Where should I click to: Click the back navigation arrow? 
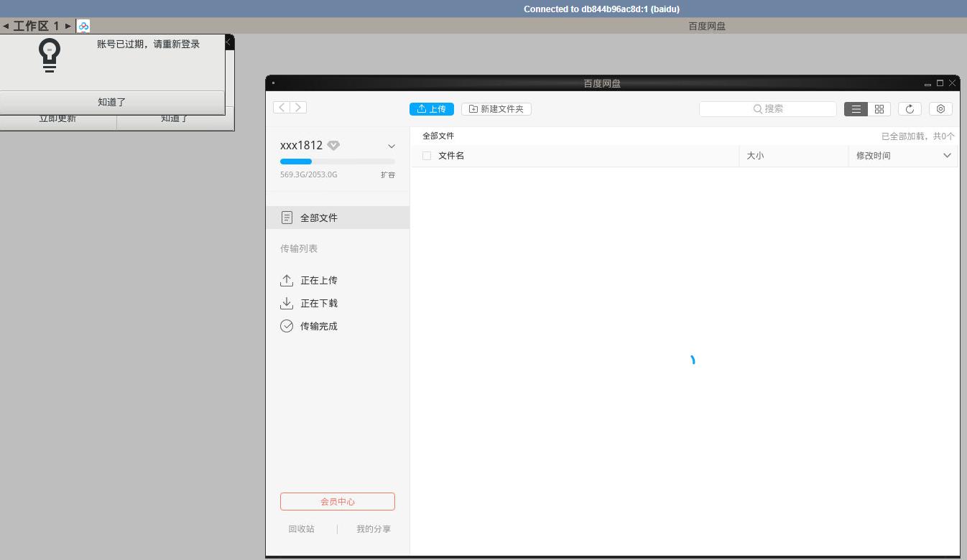point(280,106)
